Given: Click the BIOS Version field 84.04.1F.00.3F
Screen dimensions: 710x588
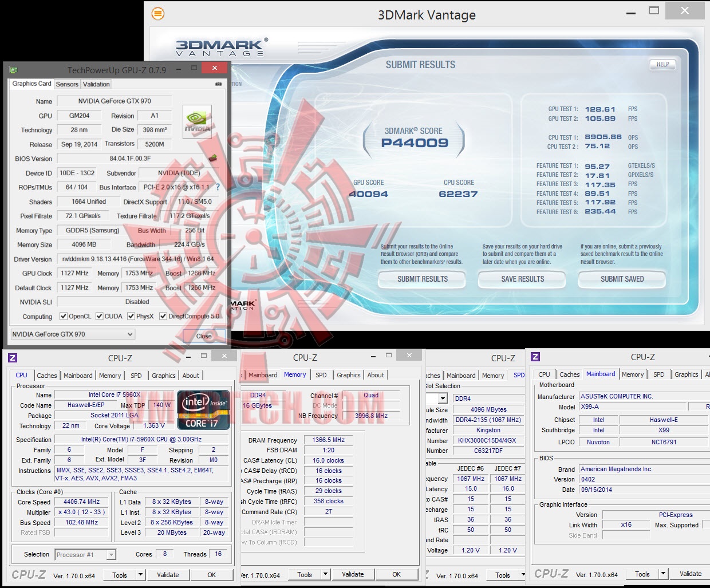Looking at the screenshot, I should coord(131,159).
